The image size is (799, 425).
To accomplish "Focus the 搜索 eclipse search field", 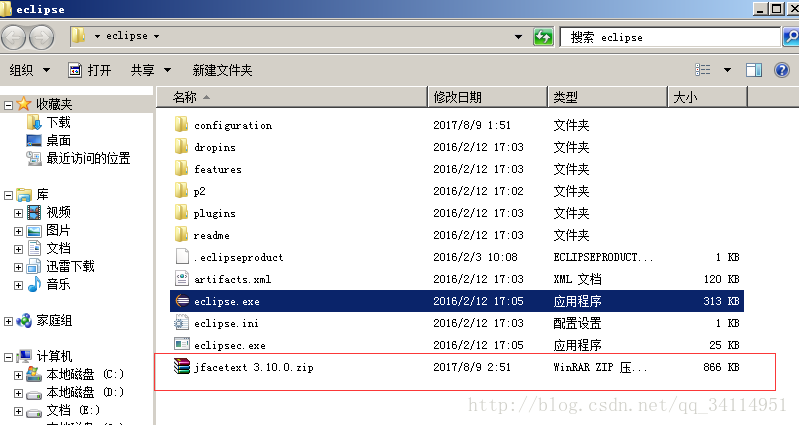I will (670, 37).
